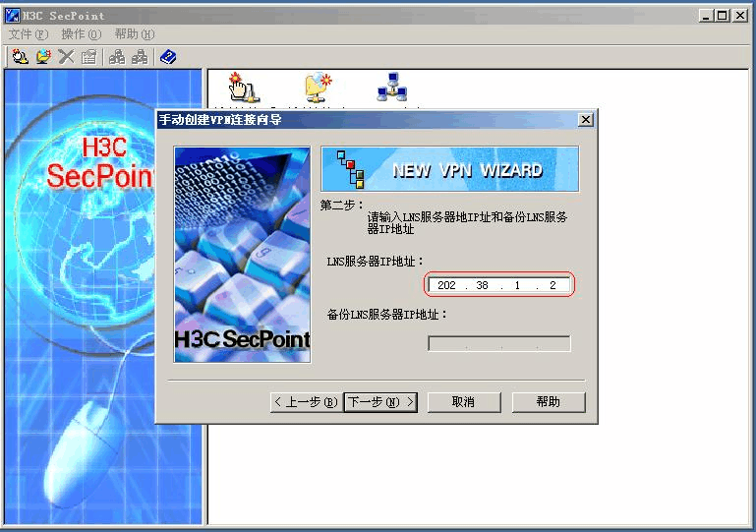Click the disconnect network toolbar icon
756x532 pixels.
coord(141,57)
